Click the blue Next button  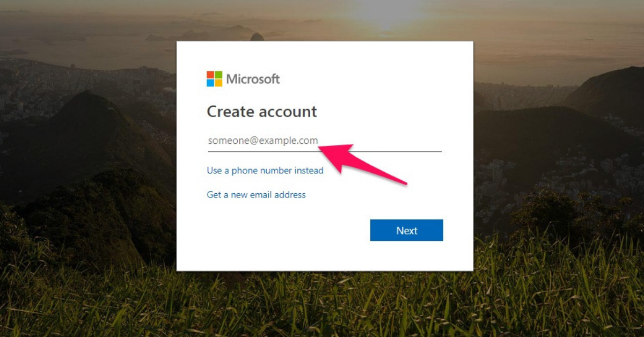pyautogui.click(x=407, y=230)
